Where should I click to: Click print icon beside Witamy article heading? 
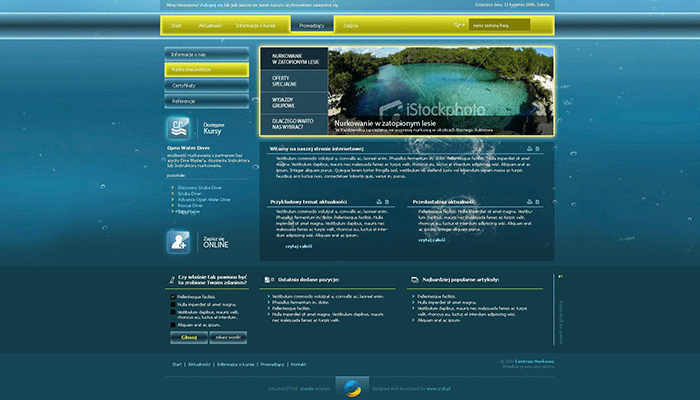(x=528, y=149)
